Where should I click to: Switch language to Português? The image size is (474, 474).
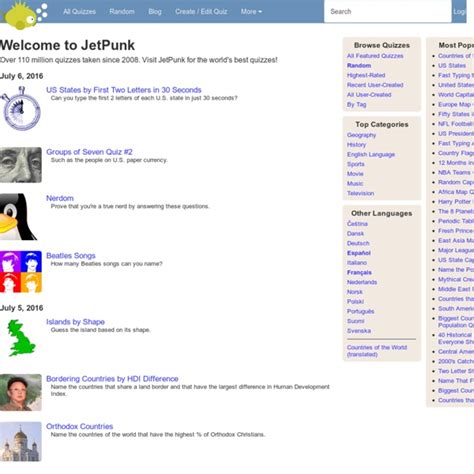tap(360, 311)
